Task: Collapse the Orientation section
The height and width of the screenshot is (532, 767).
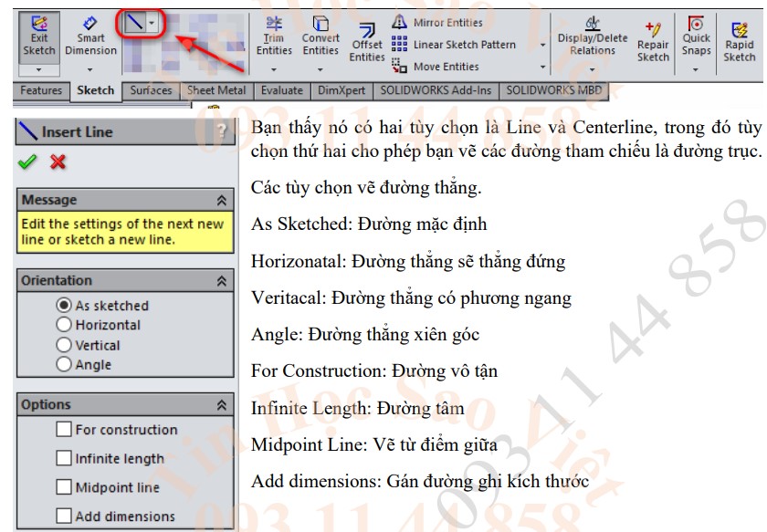Action: pos(223,279)
